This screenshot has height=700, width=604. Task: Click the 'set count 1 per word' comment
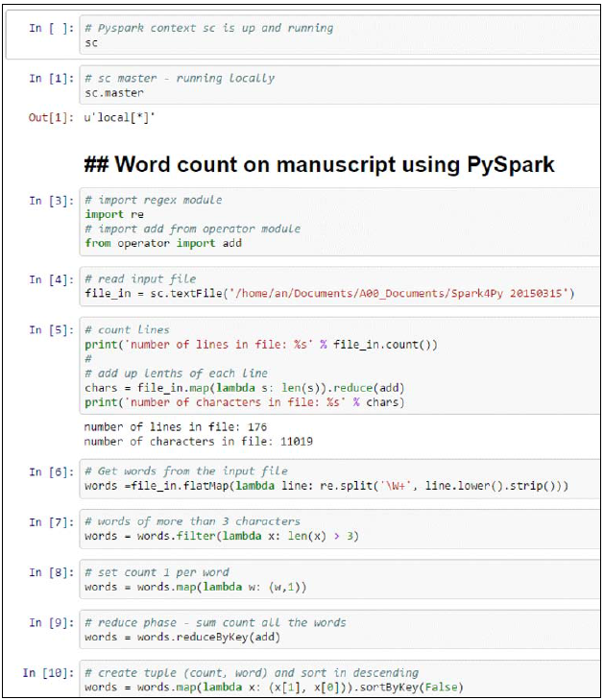coord(157,572)
